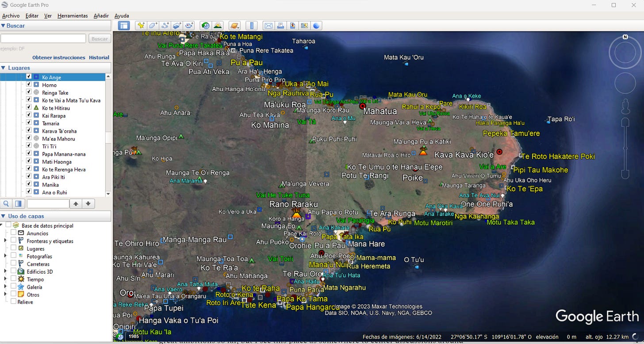Image resolution: width=644 pixels, height=344 pixels.
Task: Open the planet switcher dropdown
Action: coord(234,26)
